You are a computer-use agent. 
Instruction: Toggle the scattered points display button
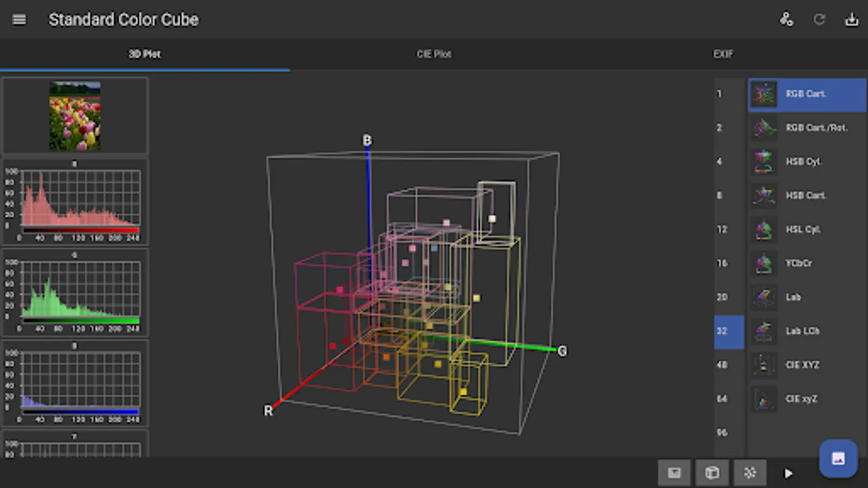pyautogui.click(x=750, y=473)
